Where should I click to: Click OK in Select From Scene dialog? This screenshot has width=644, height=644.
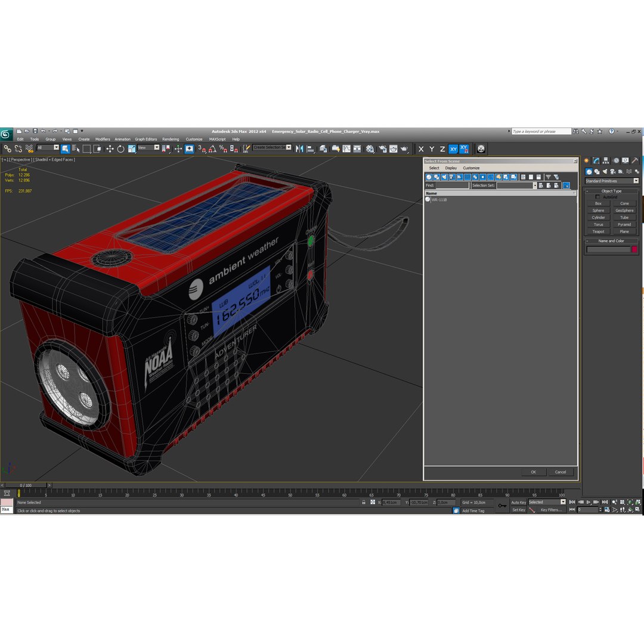(533, 472)
